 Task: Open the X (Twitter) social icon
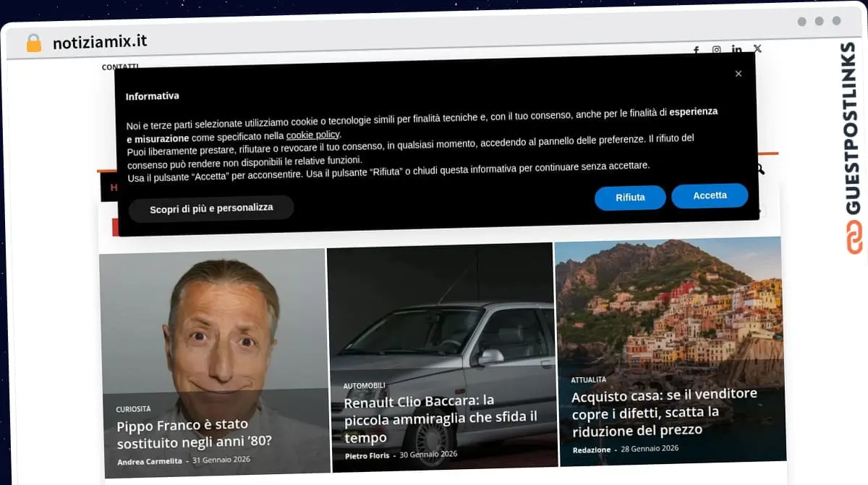click(757, 48)
